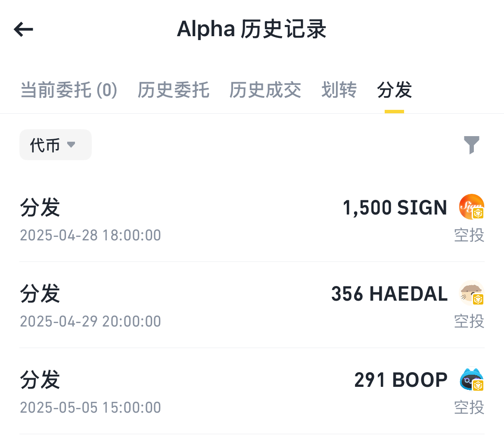
Task: Switch to the 历史委托 tab
Action: pyautogui.click(x=174, y=90)
